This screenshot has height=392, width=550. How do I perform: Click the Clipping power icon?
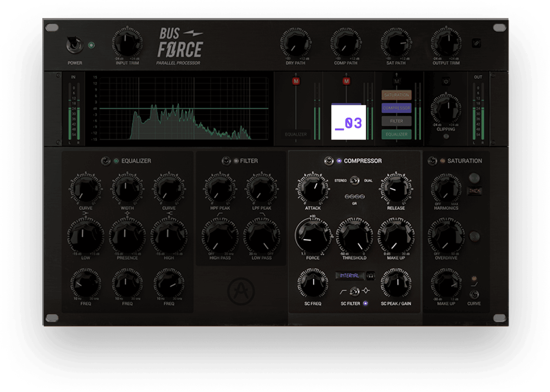coord(446,81)
